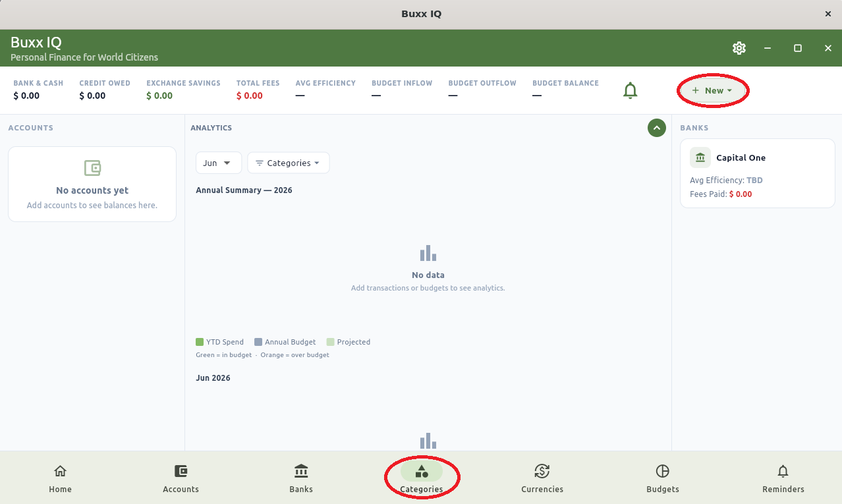
Task: Toggle the Annual Budget legend item
Action: pos(285,342)
